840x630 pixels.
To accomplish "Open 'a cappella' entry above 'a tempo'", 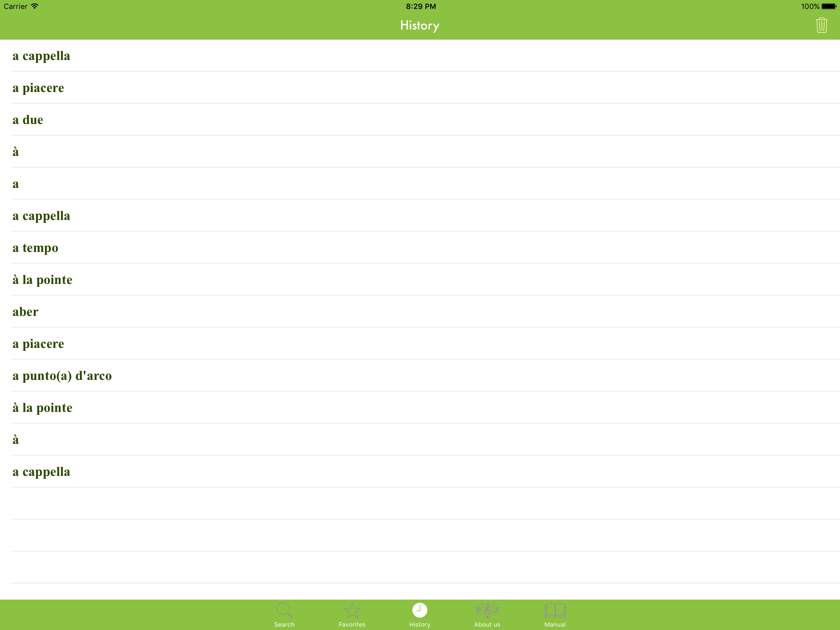I will (x=420, y=215).
